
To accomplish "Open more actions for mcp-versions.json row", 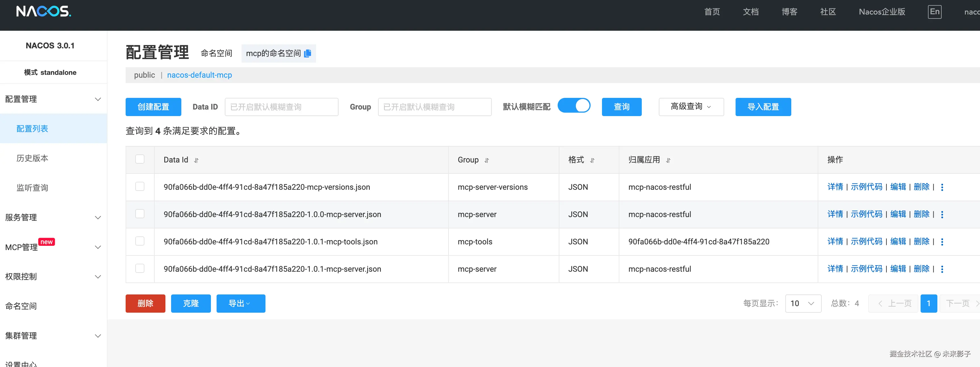I will click(942, 187).
